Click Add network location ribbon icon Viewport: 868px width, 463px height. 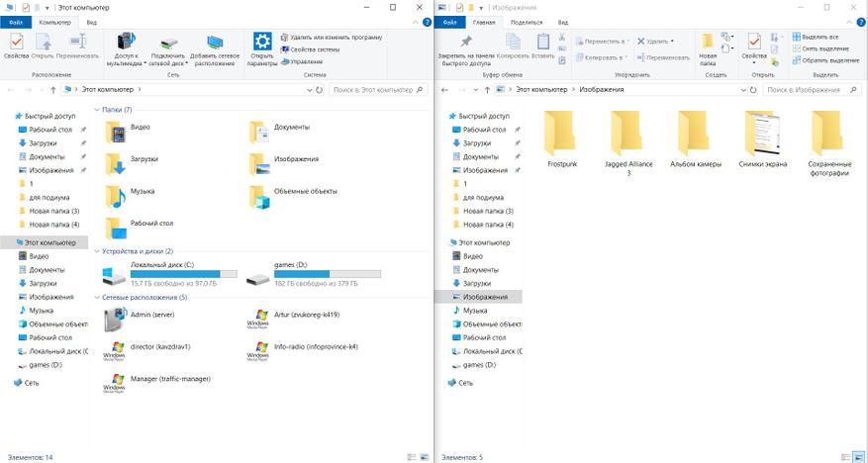point(215,42)
